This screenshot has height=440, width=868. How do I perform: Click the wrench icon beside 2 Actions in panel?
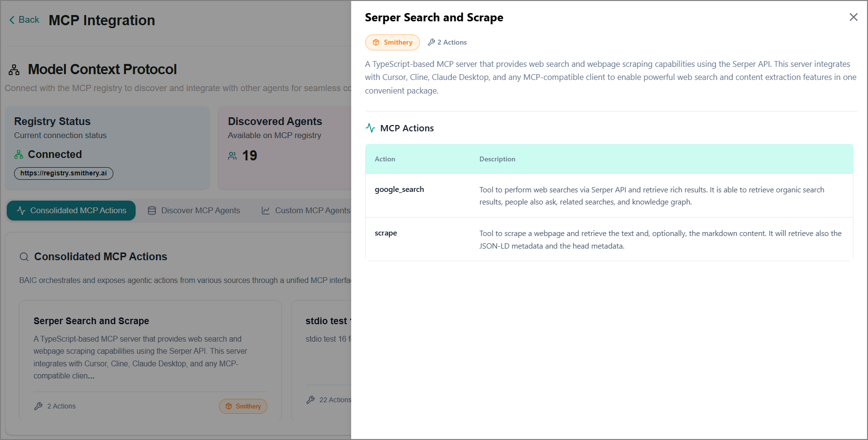click(431, 42)
